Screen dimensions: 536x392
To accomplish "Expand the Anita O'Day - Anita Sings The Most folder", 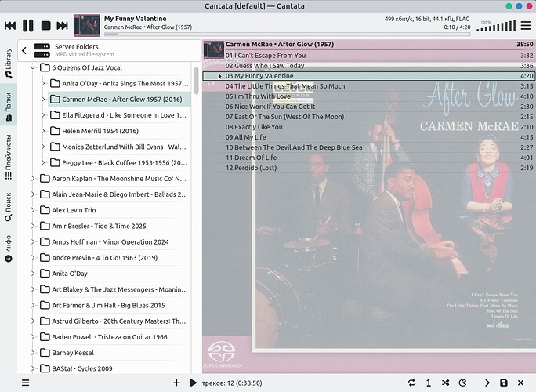I will pos(43,83).
